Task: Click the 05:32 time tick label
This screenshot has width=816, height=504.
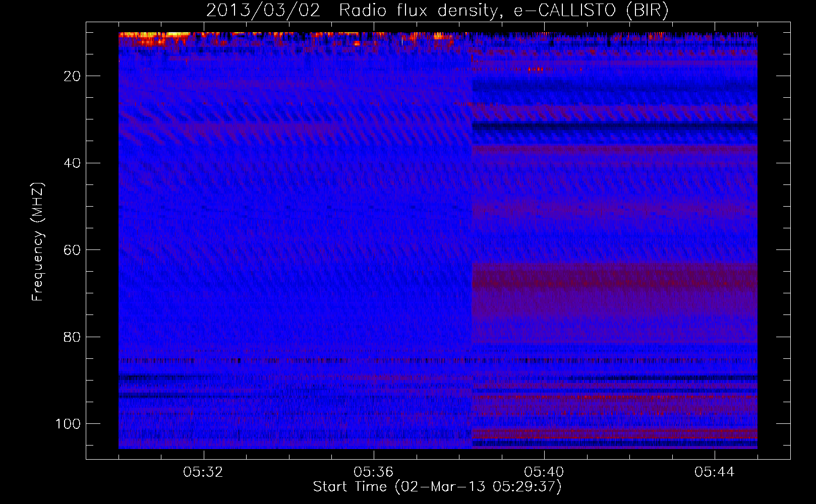Action: tap(203, 472)
